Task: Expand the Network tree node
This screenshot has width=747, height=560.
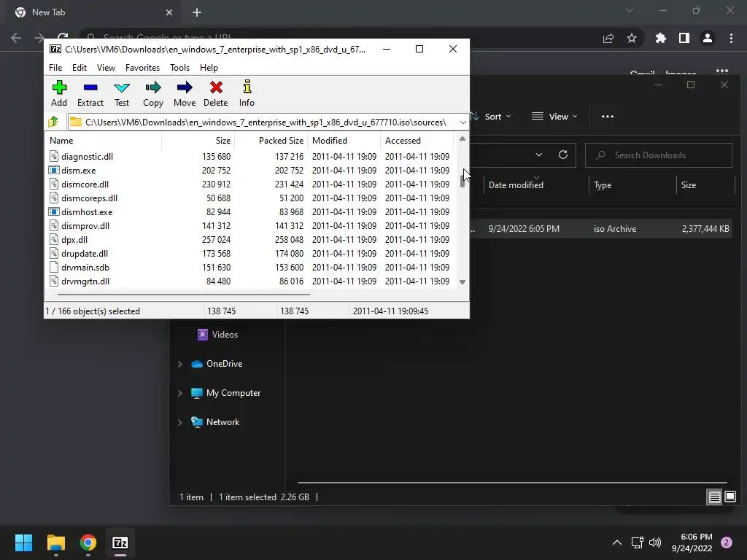Action: pyautogui.click(x=179, y=422)
